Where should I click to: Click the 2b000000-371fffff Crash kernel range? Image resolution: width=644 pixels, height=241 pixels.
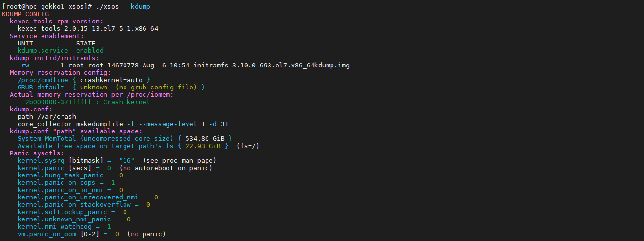[x=88, y=102]
